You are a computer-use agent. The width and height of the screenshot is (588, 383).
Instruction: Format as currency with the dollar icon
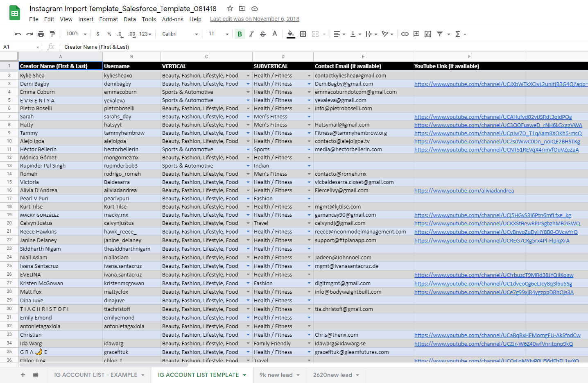click(98, 34)
